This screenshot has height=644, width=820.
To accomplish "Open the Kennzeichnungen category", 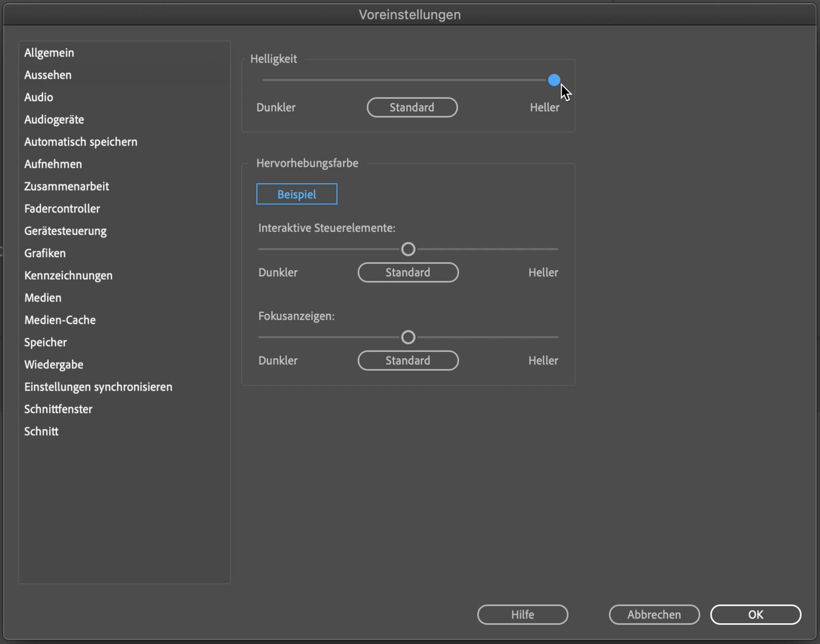I will tap(68, 275).
